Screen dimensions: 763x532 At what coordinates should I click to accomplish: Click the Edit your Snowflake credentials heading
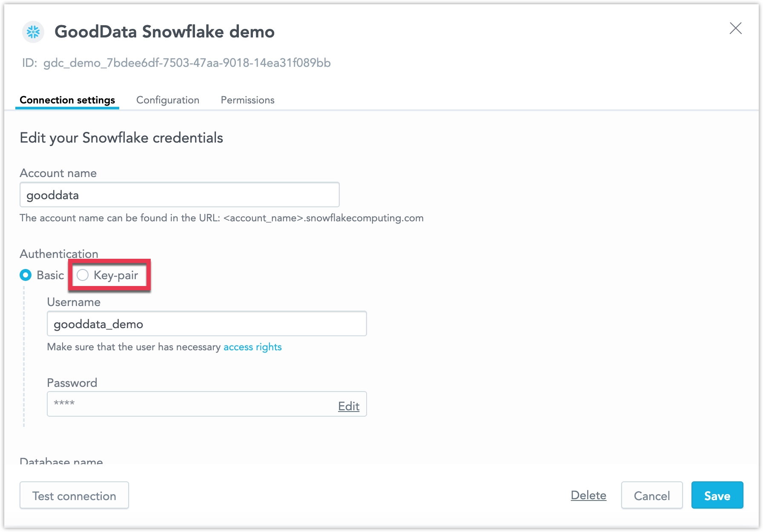121,137
